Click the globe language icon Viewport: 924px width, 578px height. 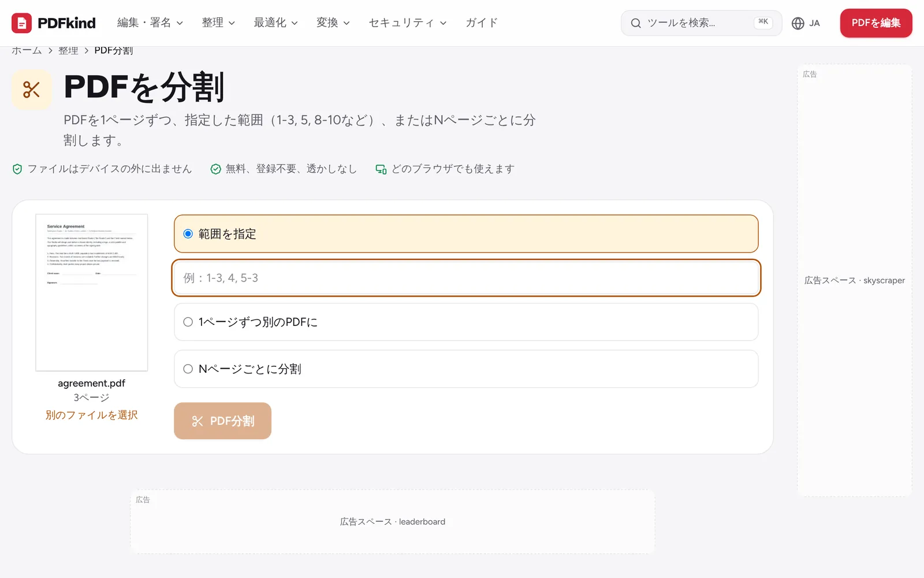798,23
